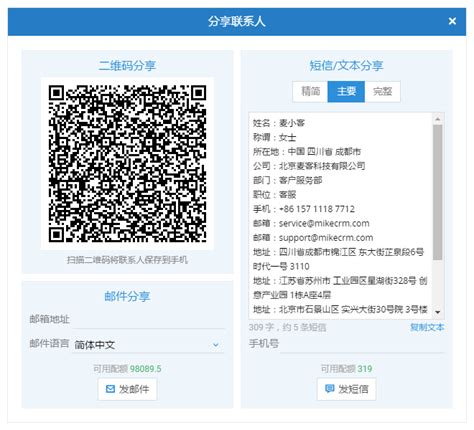Screen dimensions: 474x430
Task: Select the 主要 text tab
Action: click(346, 91)
